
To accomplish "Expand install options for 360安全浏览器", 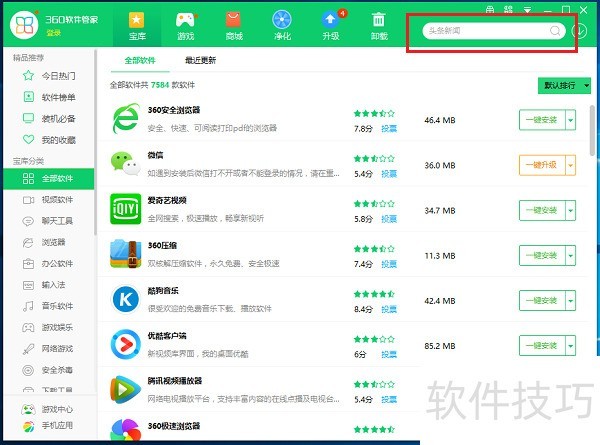I will coord(571,120).
